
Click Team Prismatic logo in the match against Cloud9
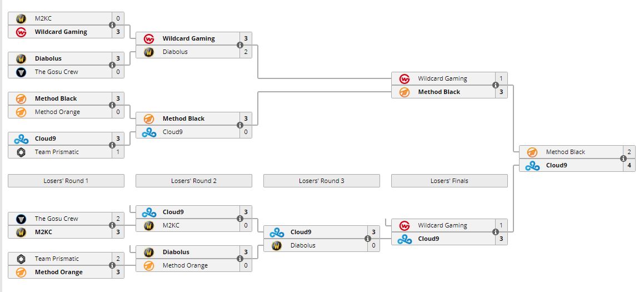coord(21,152)
